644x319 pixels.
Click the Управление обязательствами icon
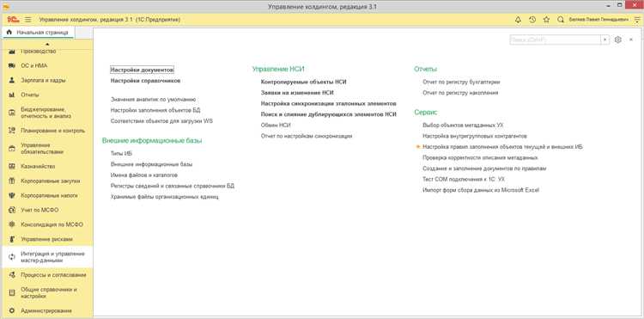(12, 149)
